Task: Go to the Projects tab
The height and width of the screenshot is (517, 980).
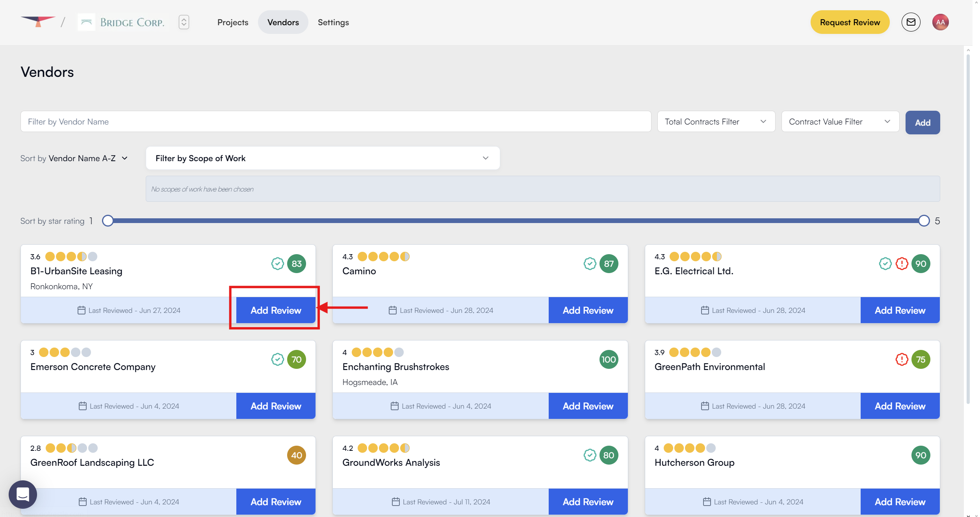Action: pos(232,22)
